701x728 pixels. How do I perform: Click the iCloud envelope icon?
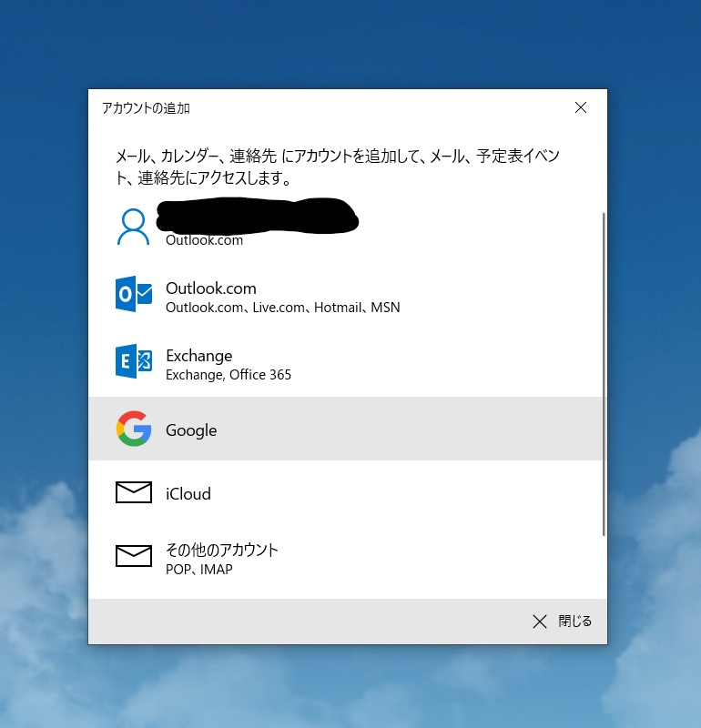click(134, 492)
